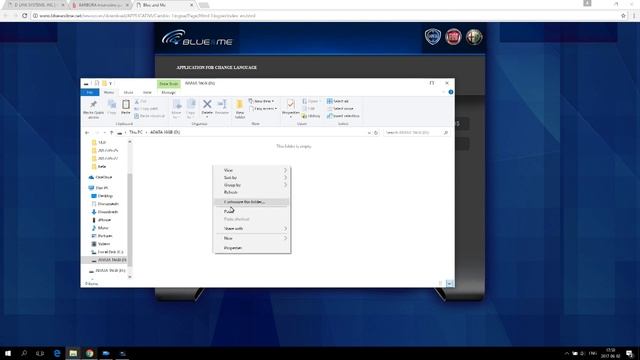Open Google Chrome from taskbar
640x360 pixels.
point(89,353)
